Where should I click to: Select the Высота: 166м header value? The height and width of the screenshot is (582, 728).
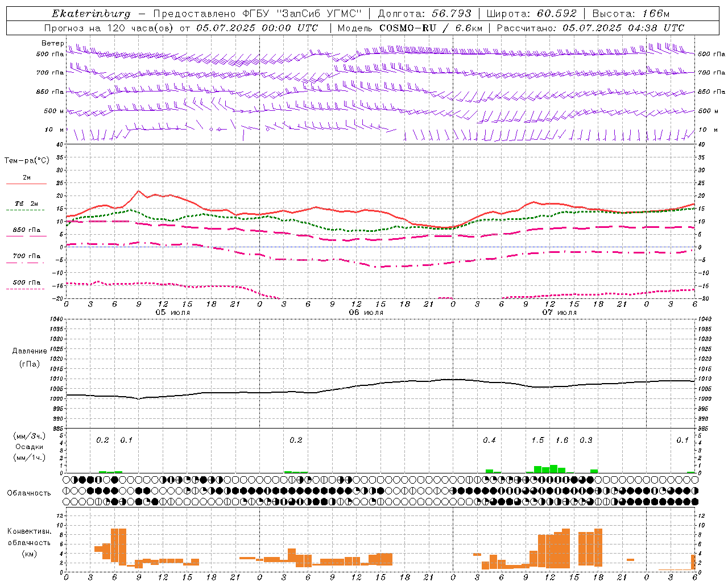(x=631, y=14)
